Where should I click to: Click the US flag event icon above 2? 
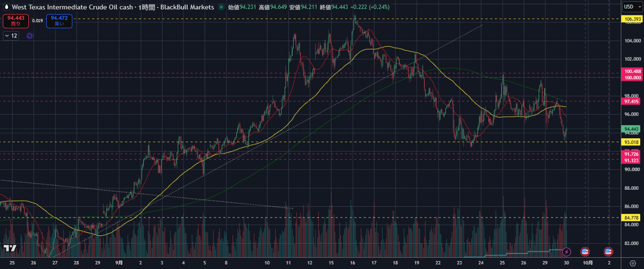pyautogui.click(x=609, y=251)
